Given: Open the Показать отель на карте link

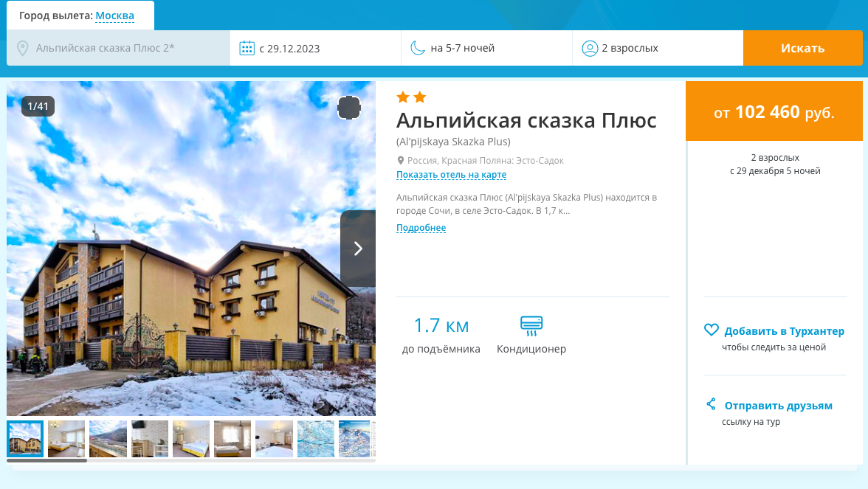Looking at the screenshot, I should coord(451,175).
